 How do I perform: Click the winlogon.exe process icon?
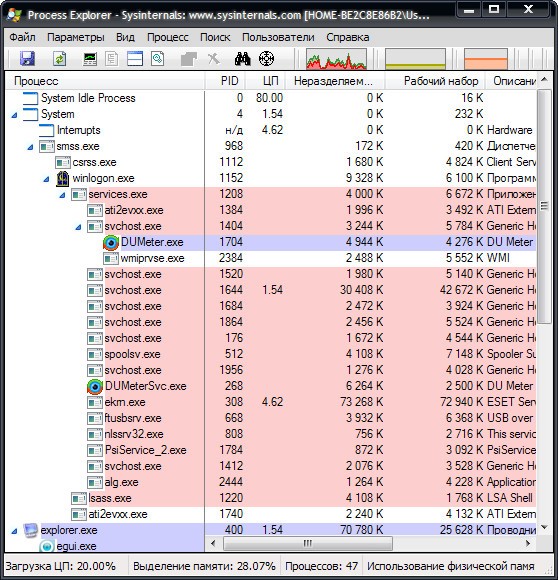pos(63,179)
